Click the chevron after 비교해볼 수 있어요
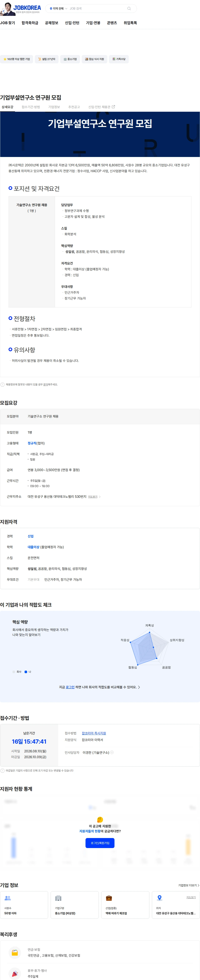This screenshot has width=200, height=980. (x=139, y=687)
